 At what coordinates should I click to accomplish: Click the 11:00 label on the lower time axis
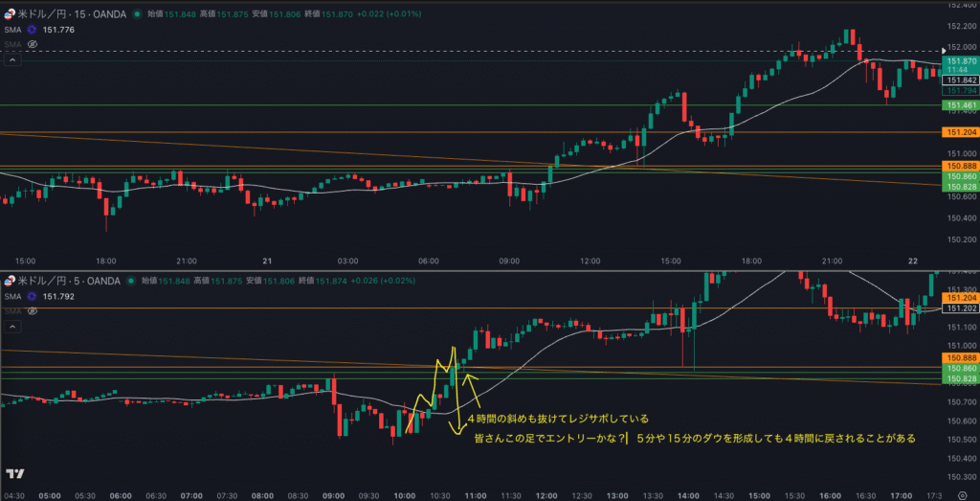pos(477,496)
